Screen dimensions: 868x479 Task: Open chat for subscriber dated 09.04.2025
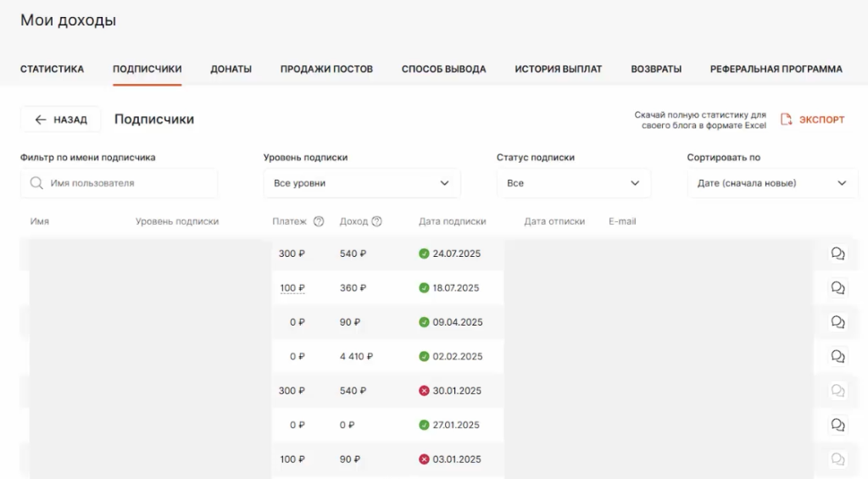coord(837,322)
